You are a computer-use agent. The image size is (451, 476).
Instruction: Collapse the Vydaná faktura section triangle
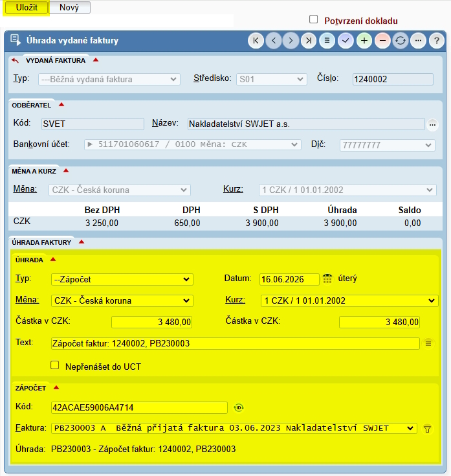click(x=96, y=60)
